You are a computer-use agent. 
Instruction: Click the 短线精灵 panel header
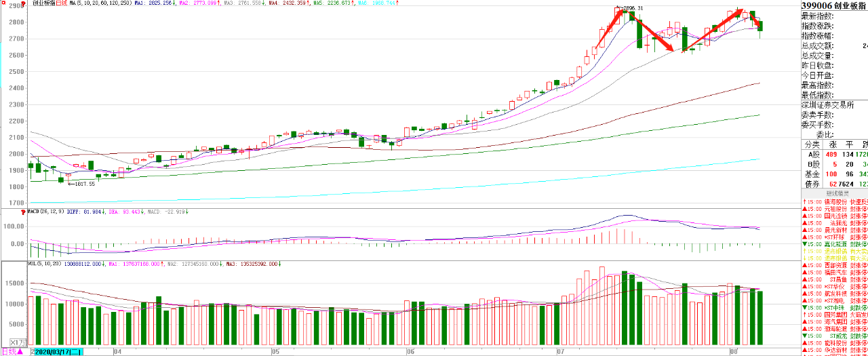click(837, 193)
